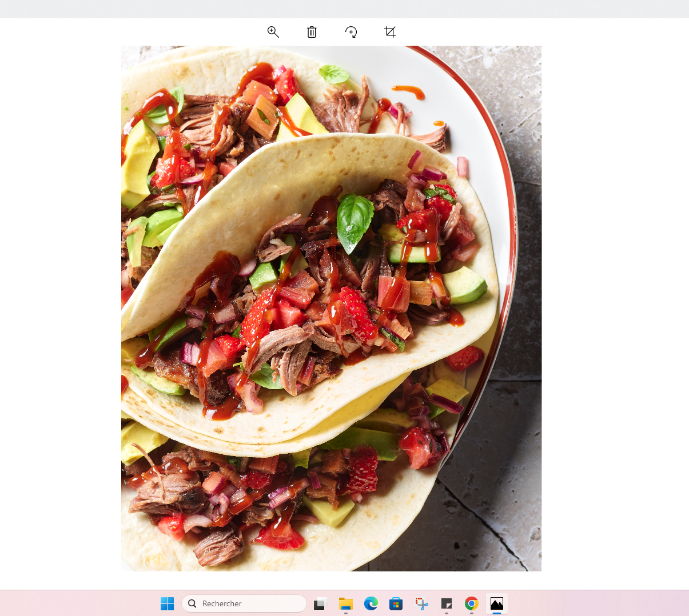Launch Microsoft Edge browser
The width and height of the screenshot is (689, 616).
click(371, 603)
